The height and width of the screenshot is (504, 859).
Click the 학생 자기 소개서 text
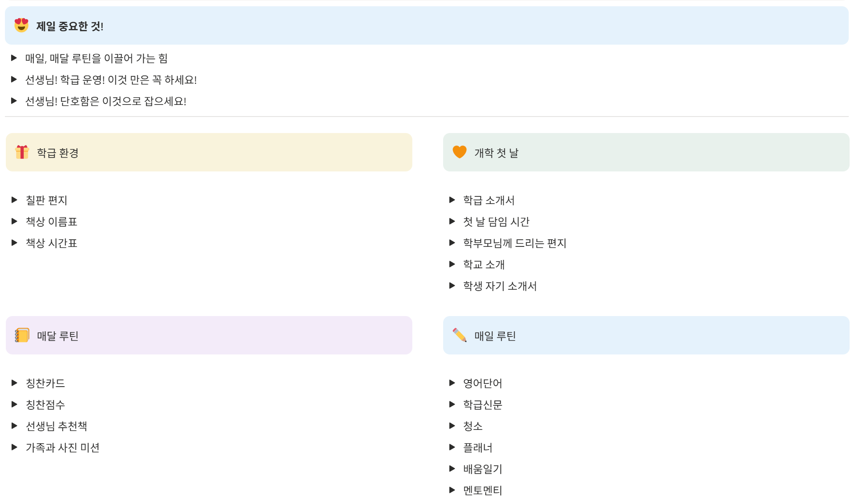click(x=500, y=286)
